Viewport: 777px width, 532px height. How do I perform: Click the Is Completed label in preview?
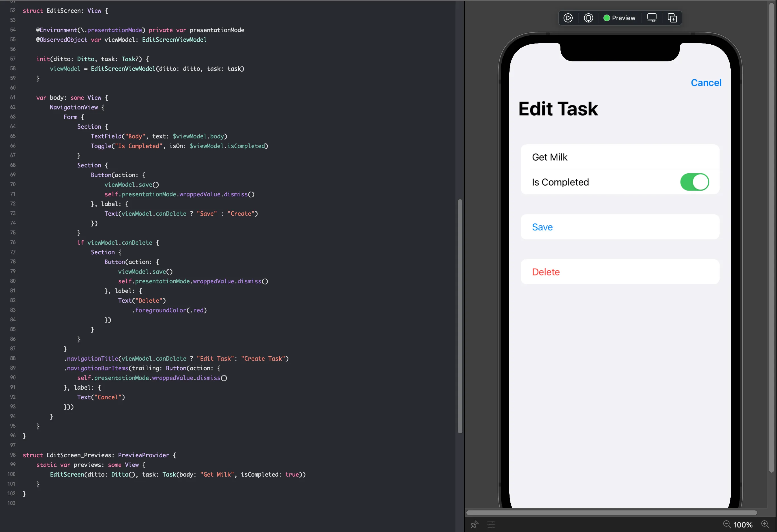point(560,182)
